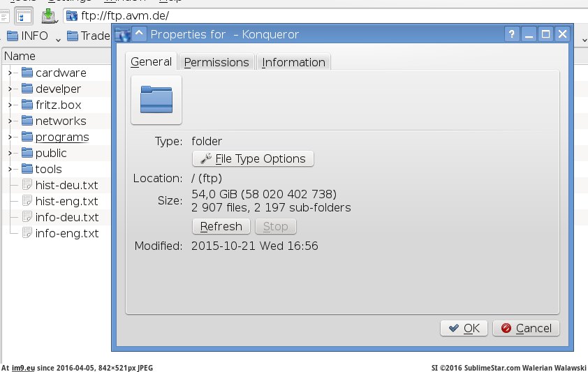Switch to the Information tab
The image size is (588, 372).
293,62
